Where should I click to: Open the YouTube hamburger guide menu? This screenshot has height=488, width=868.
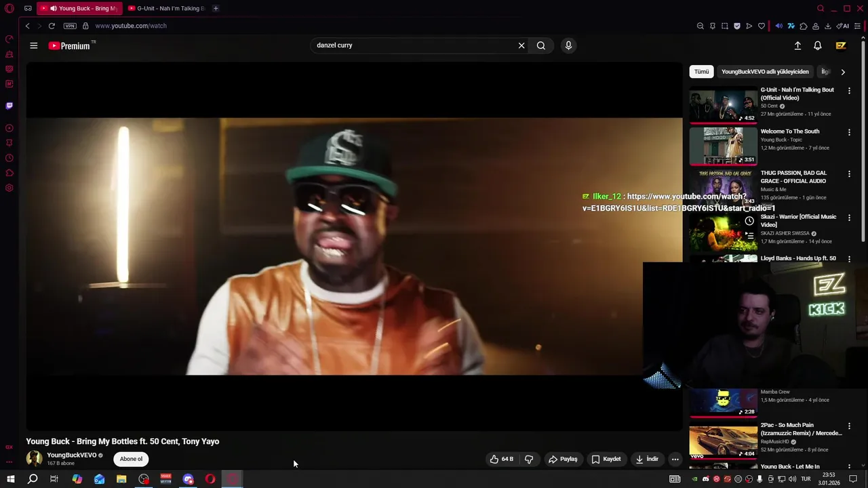[33, 45]
